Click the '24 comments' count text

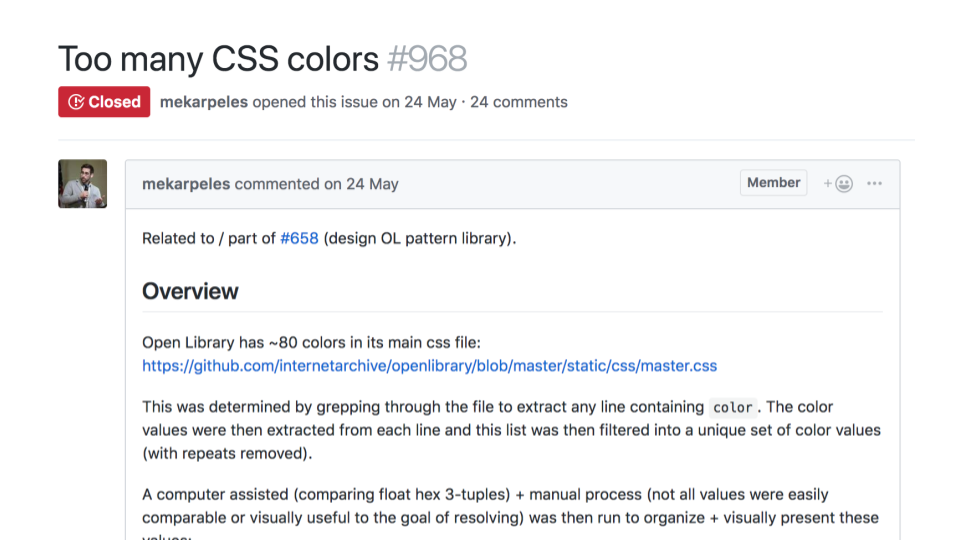click(519, 102)
